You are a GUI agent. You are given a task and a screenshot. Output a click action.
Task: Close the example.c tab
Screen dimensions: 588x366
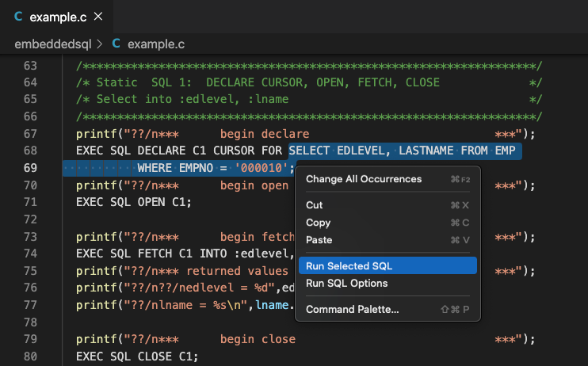coord(98,17)
